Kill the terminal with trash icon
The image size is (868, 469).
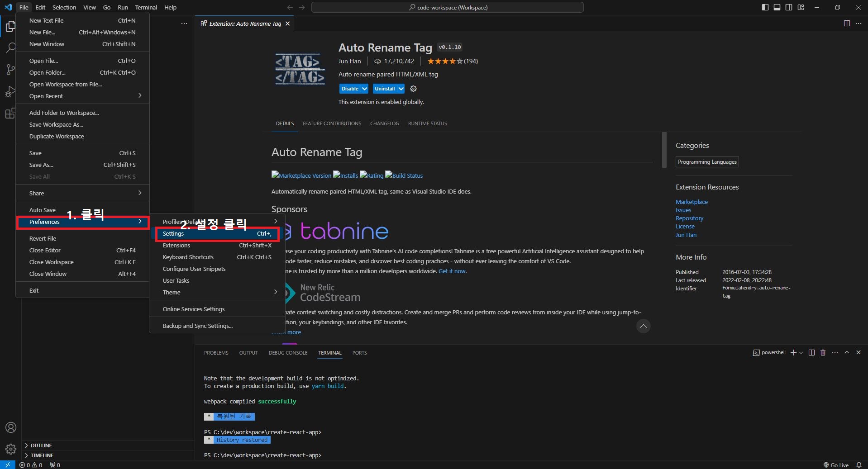823,353
